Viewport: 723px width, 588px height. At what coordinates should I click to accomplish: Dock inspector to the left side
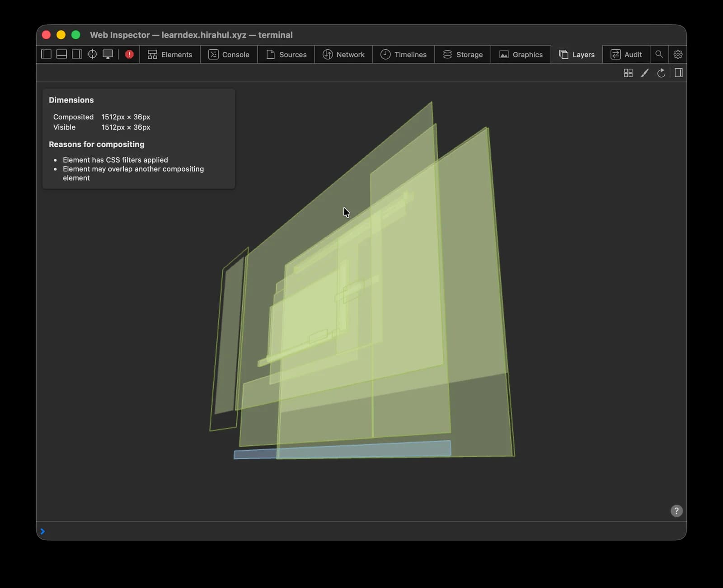(x=46, y=54)
